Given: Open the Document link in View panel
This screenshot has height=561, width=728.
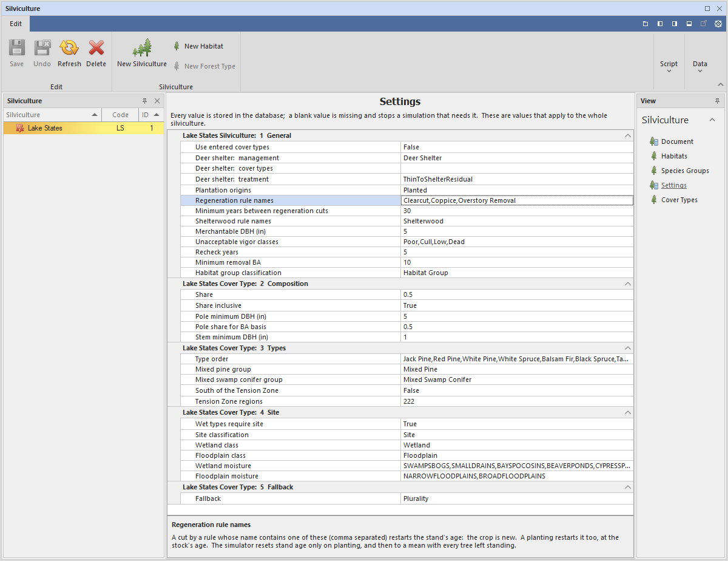Looking at the screenshot, I should click(x=677, y=141).
